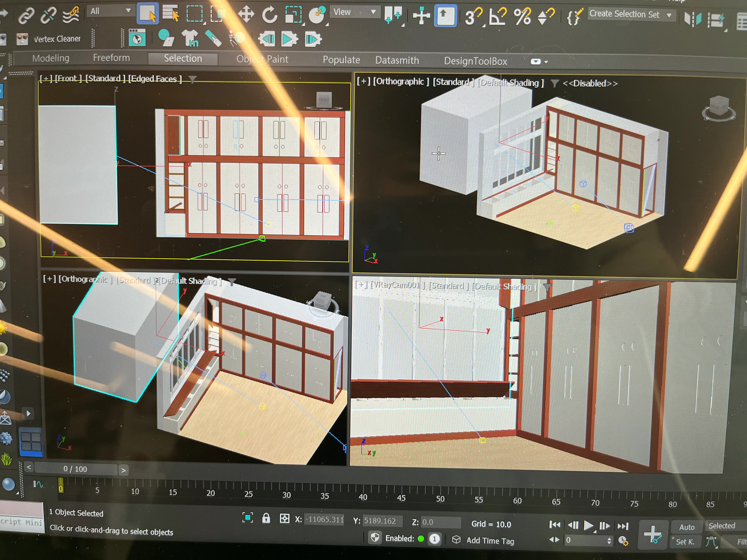Open the Selection ribbon tab

tap(183, 58)
